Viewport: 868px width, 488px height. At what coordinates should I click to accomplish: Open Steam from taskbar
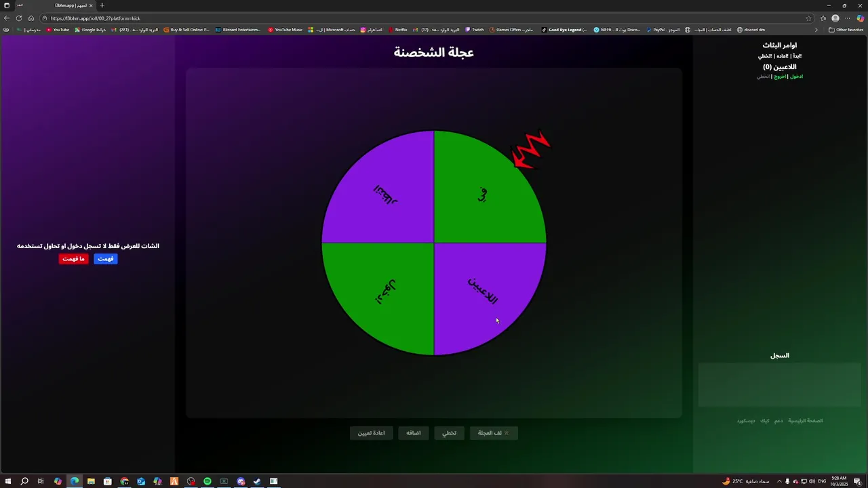click(x=257, y=481)
